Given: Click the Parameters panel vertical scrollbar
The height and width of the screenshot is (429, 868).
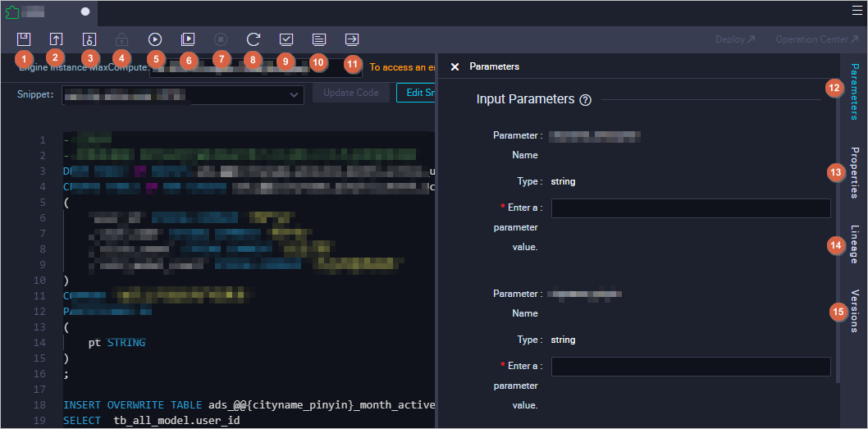Looking at the screenshot, I should (x=838, y=232).
